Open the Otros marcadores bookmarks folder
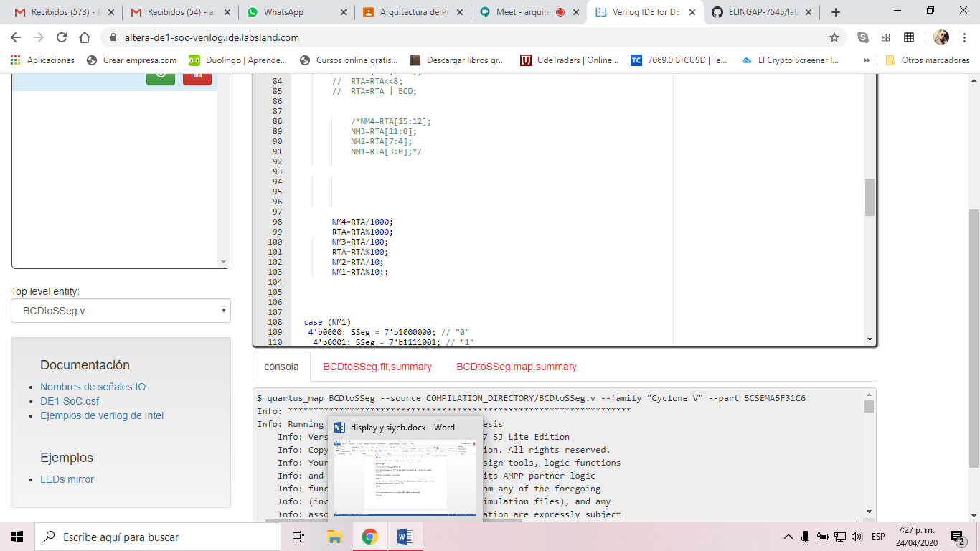Viewport: 980px width, 551px height. [928, 60]
